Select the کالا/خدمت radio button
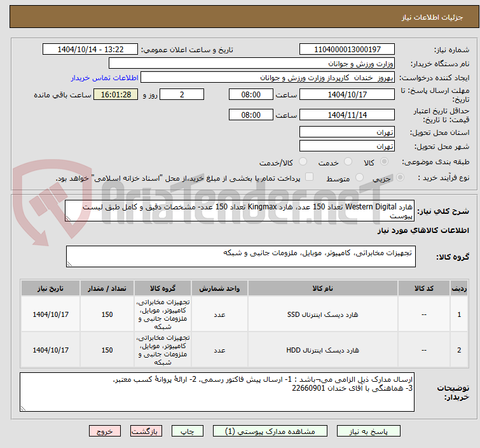Screen dimensions: 480x448 [x=303, y=162]
